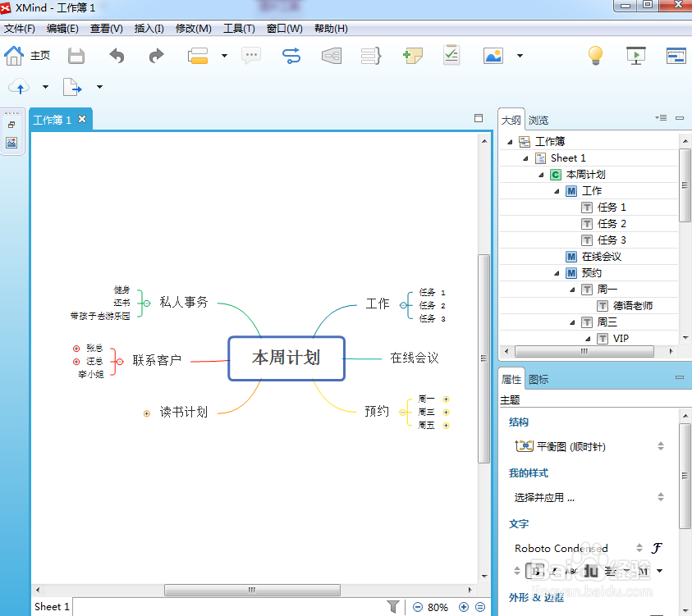
Task: Collapse the 工作 subtopics on the map
Action: pos(403,305)
